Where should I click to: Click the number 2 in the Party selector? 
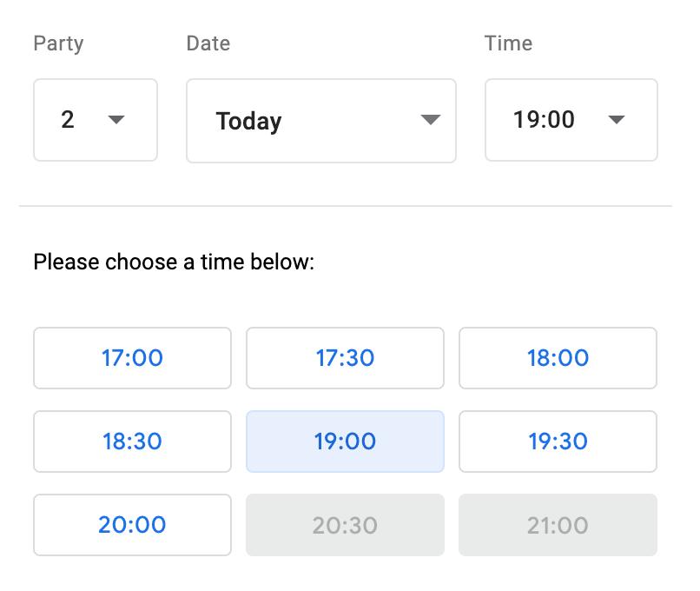[68, 120]
